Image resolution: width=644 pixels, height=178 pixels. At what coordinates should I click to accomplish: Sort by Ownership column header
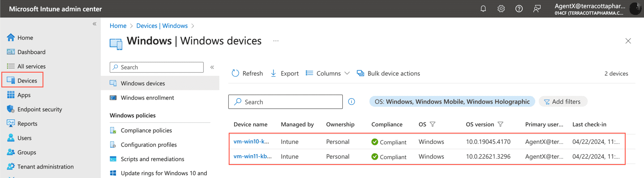(x=340, y=124)
